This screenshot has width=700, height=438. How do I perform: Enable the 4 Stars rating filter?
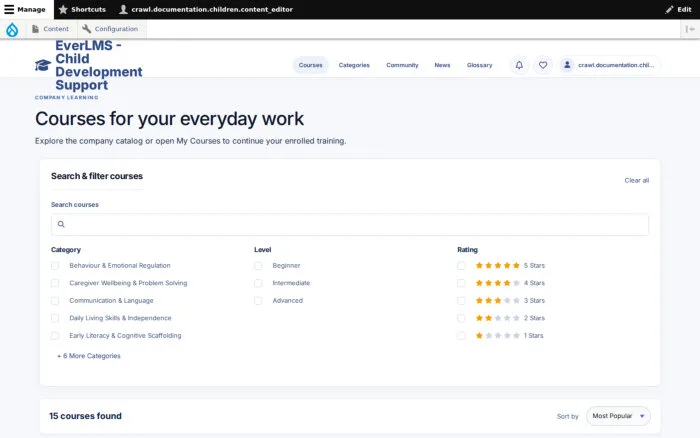pyautogui.click(x=461, y=283)
